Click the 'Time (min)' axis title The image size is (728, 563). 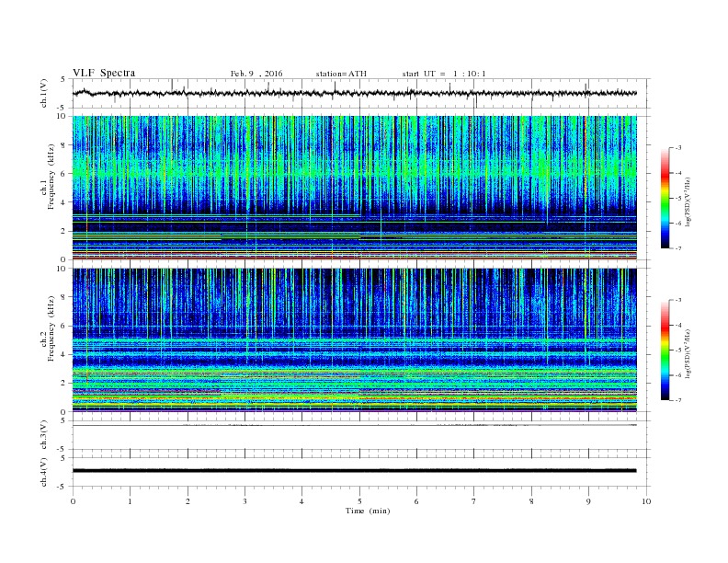coord(368,511)
